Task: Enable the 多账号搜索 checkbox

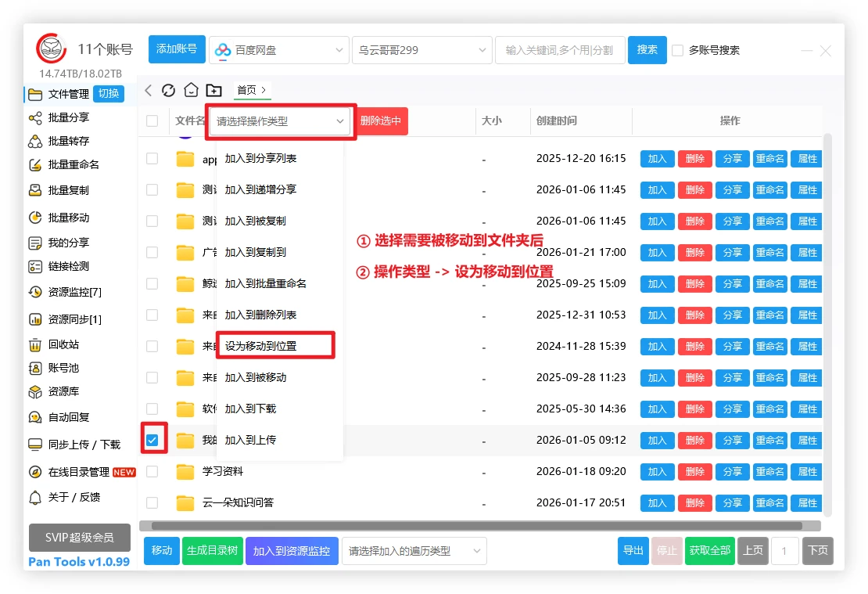Action: pyautogui.click(x=678, y=50)
